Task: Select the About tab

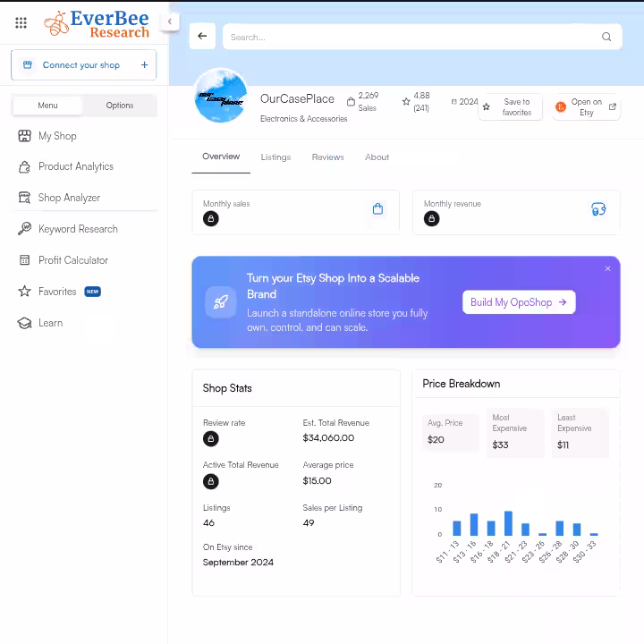Action: coord(377,157)
